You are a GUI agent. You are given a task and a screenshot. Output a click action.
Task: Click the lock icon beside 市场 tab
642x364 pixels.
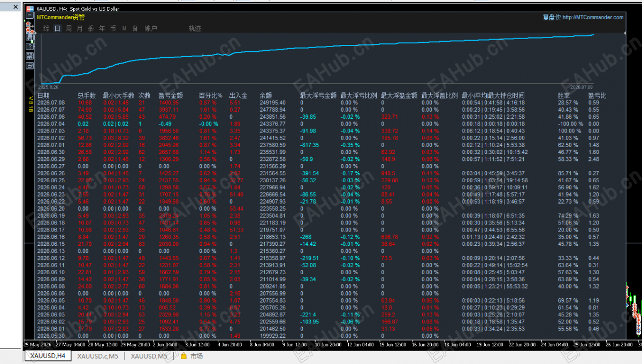183,356
